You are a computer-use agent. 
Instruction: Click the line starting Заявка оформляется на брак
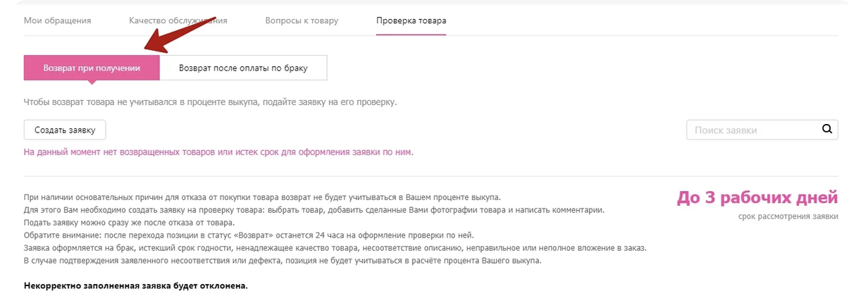tap(335, 248)
